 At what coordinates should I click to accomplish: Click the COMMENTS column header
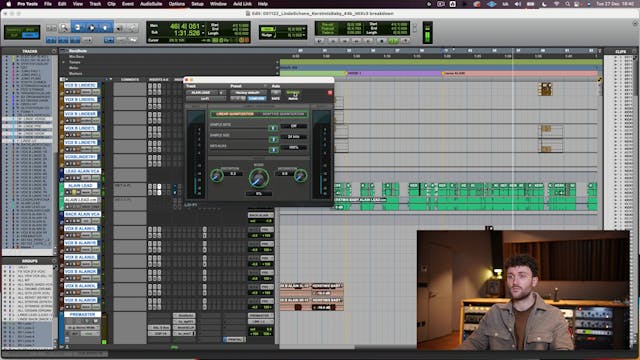pos(130,80)
